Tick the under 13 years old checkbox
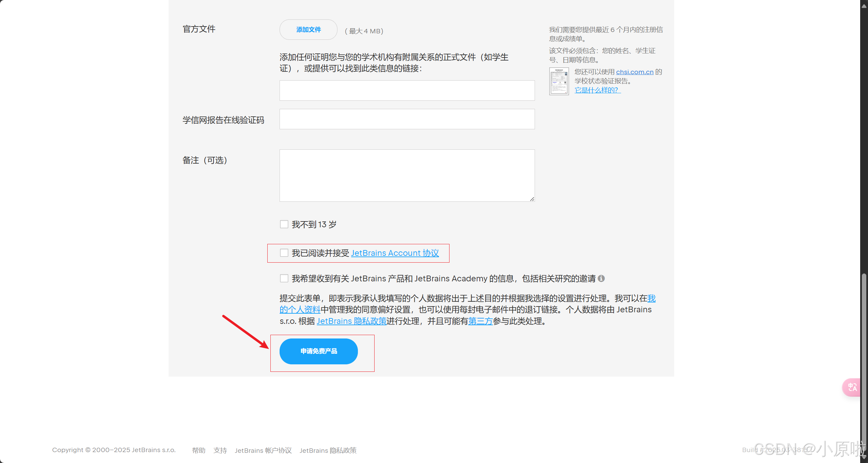 [x=284, y=224]
